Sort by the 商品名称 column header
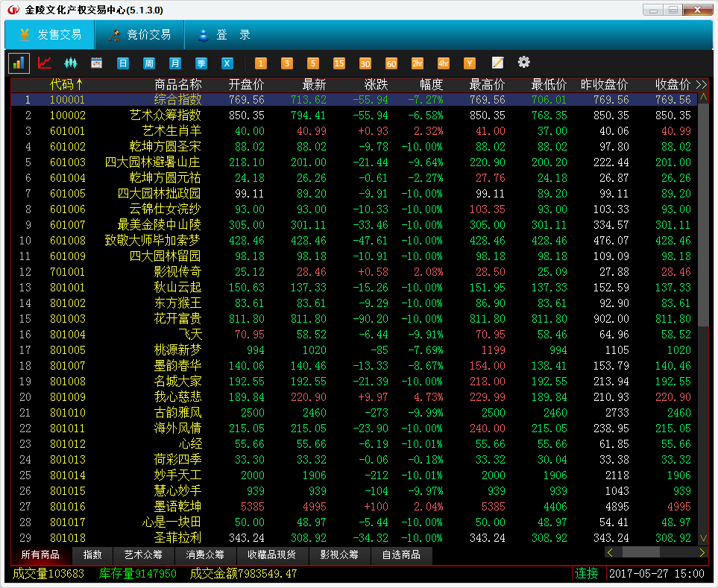Screen dimensions: 718x588 pos(178,85)
